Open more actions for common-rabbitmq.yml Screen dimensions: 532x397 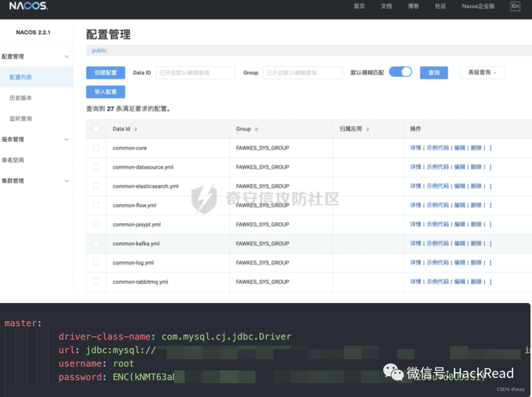pyautogui.click(x=490, y=282)
